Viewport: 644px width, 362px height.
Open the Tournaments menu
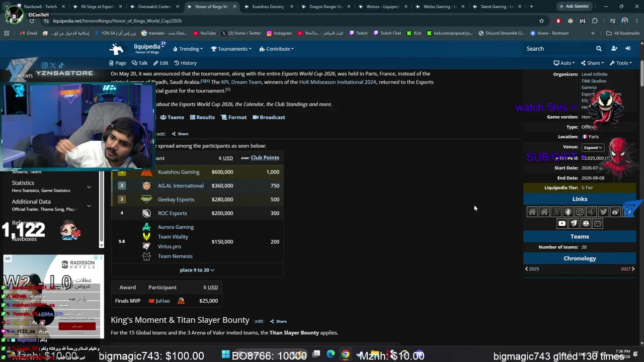coord(232,49)
